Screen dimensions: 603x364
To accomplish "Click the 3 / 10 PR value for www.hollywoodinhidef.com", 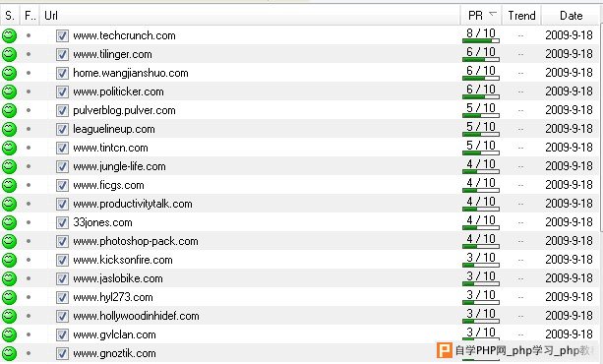I will [x=481, y=314].
